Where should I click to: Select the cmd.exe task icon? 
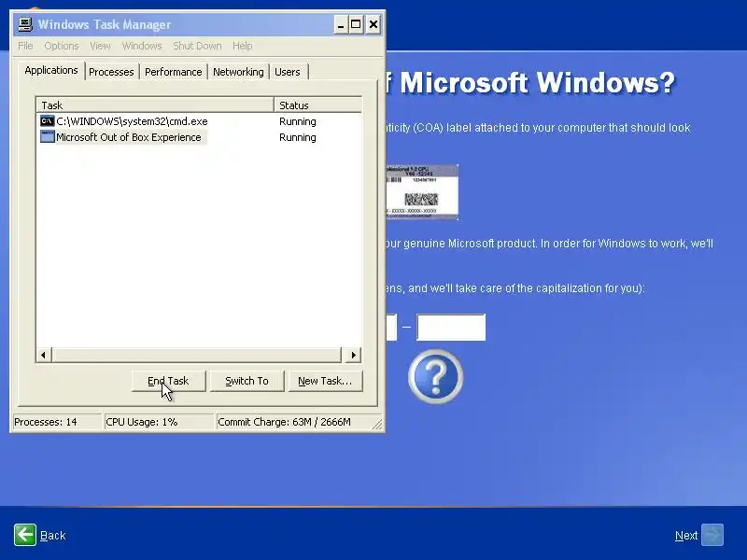pos(48,121)
